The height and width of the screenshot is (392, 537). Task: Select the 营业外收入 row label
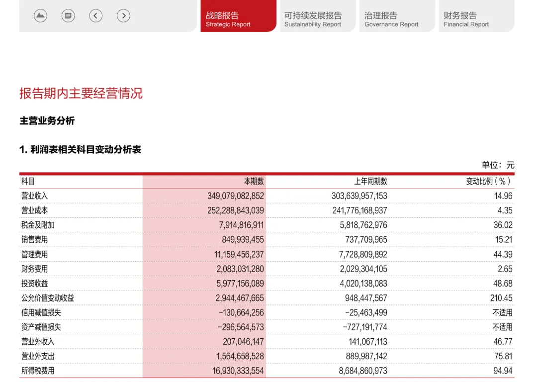pos(38,342)
